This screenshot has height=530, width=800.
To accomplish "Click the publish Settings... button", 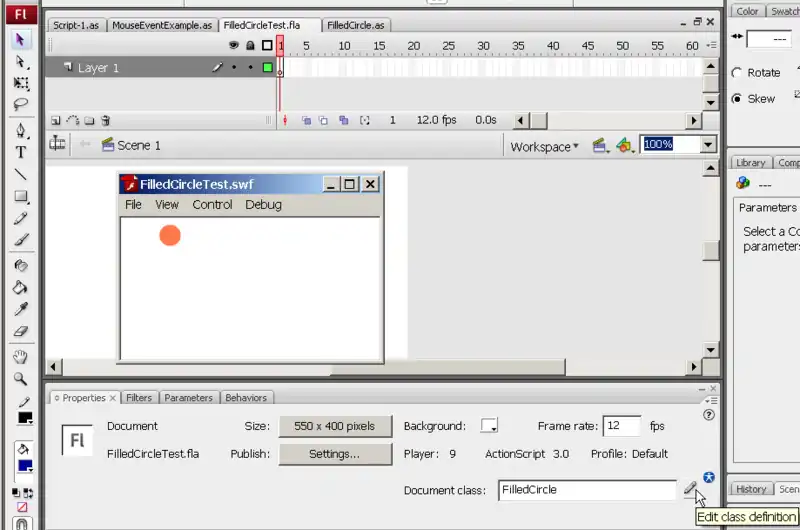I will pyautogui.click(x=334, y=453).
